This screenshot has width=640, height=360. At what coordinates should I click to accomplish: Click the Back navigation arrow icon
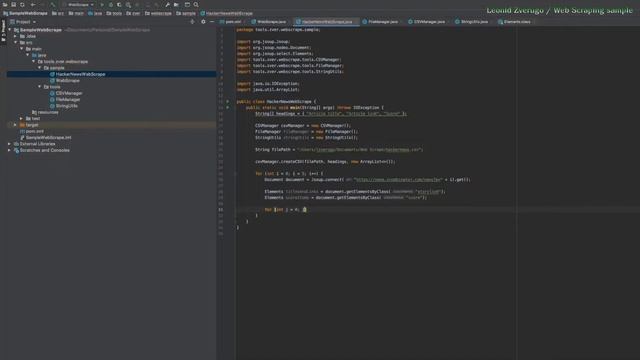click(x=33, y=5)
